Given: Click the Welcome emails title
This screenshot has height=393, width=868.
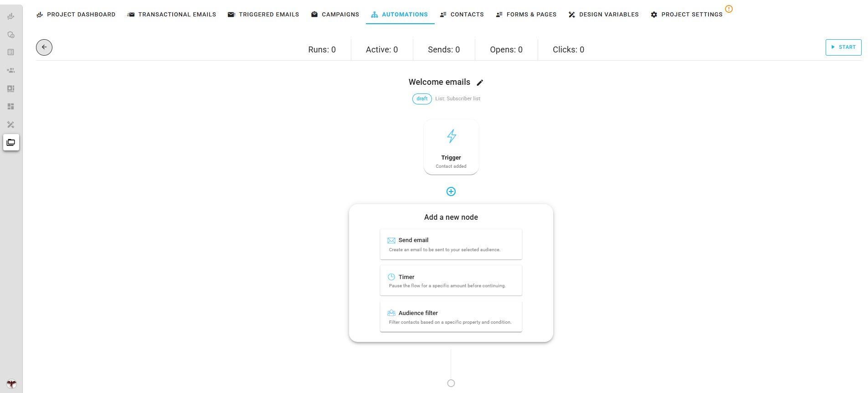Looking at the screenshot, I should click(439, 82).
